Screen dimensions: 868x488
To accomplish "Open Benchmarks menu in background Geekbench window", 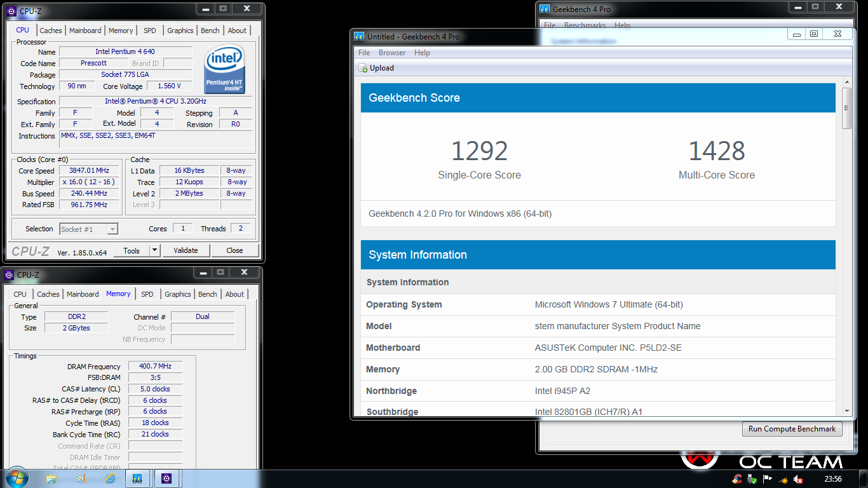I will [585, 25].
